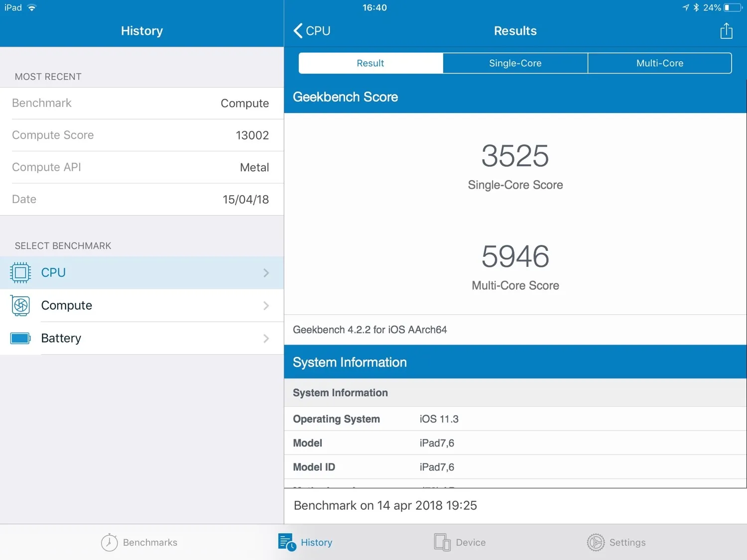Tap the Model ID field label

pyautogui.click(x=314, y=467)
